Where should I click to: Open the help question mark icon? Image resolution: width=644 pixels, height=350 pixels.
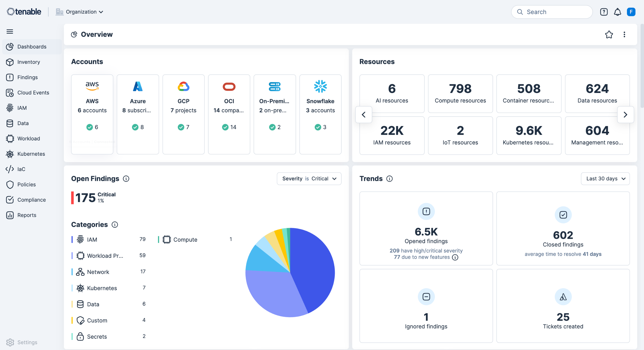pyautogui.click(x=604, y=12)
